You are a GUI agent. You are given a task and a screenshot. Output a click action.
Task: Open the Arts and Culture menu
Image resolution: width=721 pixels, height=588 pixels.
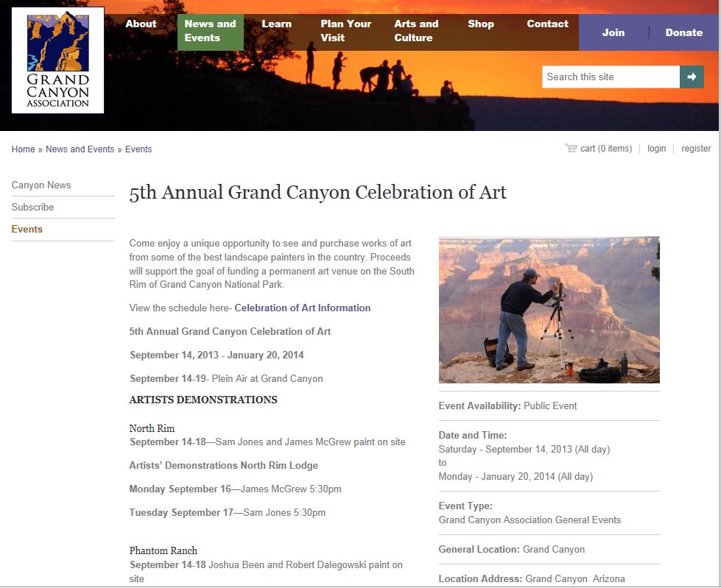click(x=416, y=31)
